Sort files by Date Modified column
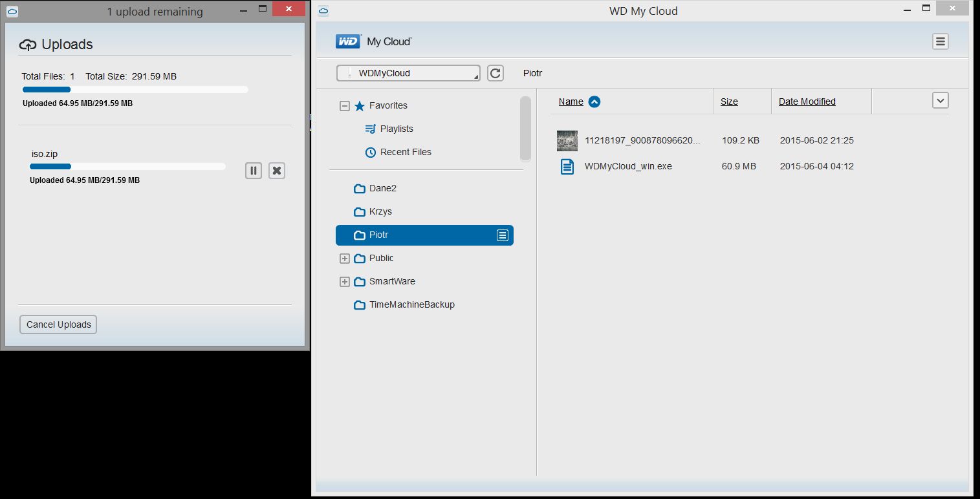Image resolution: width=980 pixels, height=499 pixels. click(x=807, y=101)
